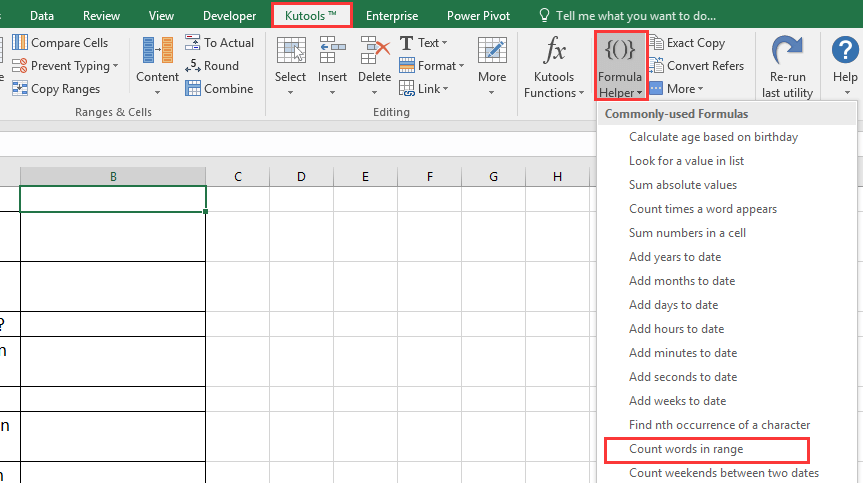The image size is (863, 483).
Task: Select column D header
Action: click(301, 177)
